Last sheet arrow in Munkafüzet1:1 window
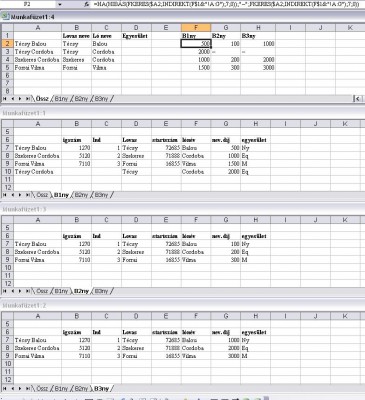The image size is (365, 400). click(x=27, y=195)
